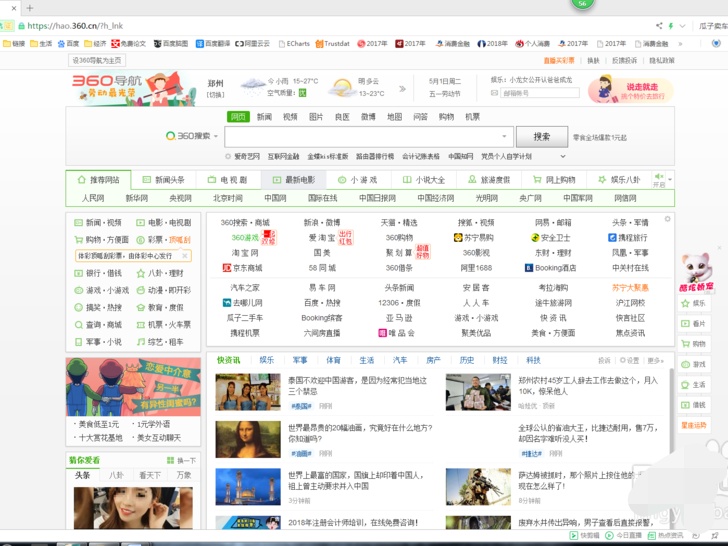Image resolution: width=728 pixels, height=546 pixels.
Task: Expand bookmarks bar overflow chevron
Action: tap(680, 44)
